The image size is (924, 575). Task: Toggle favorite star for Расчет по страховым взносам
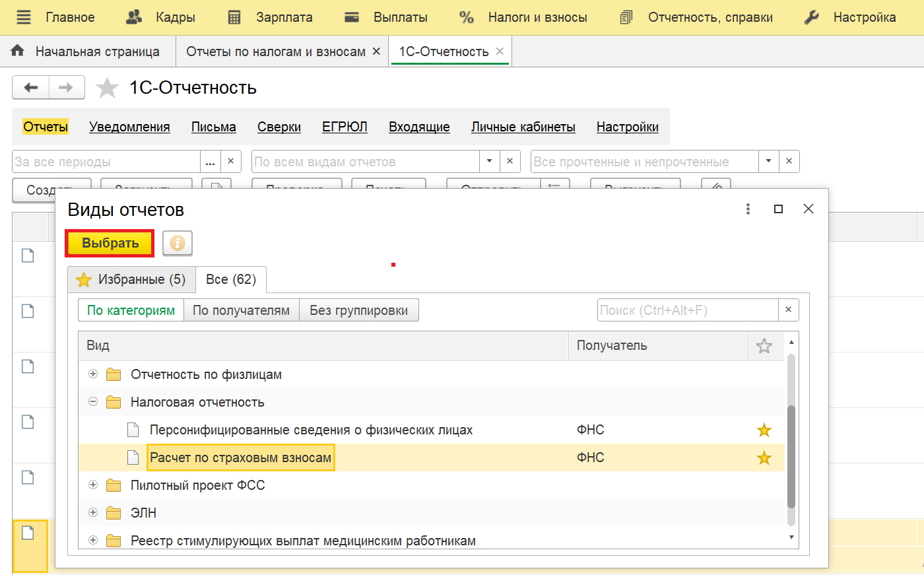click(x=764, y=458)
